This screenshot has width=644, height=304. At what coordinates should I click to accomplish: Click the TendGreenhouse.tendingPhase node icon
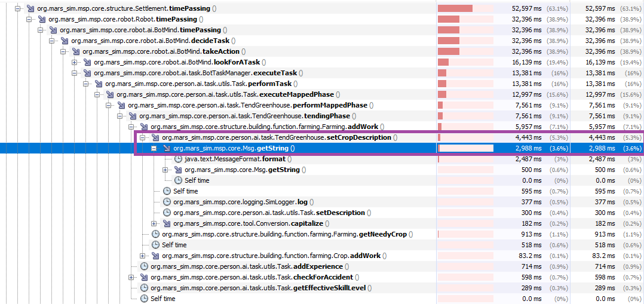click(133, 116)
